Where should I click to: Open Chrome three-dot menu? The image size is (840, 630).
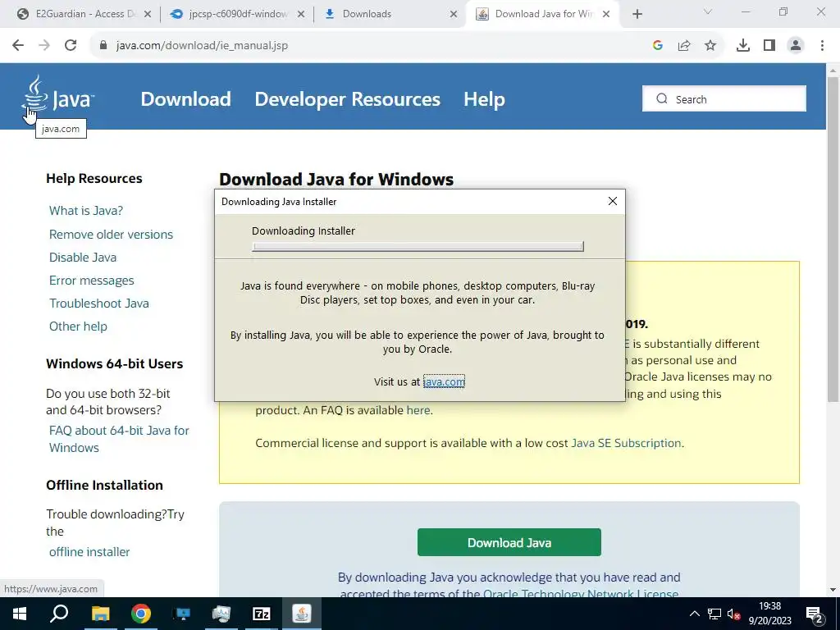(822, 46)
